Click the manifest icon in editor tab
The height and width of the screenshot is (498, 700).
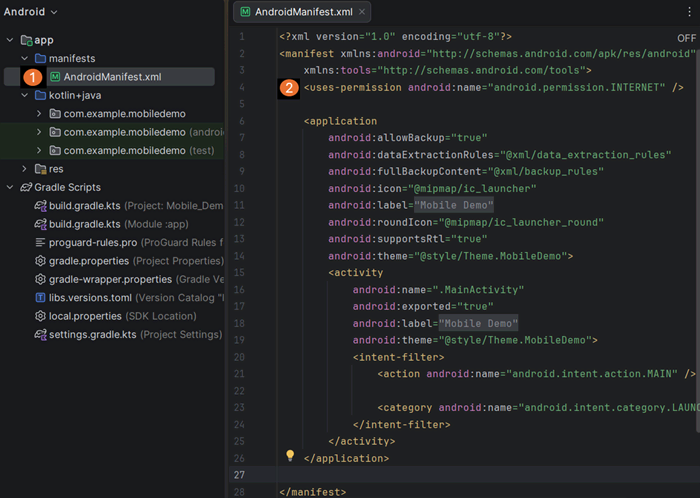pos(246,12)
